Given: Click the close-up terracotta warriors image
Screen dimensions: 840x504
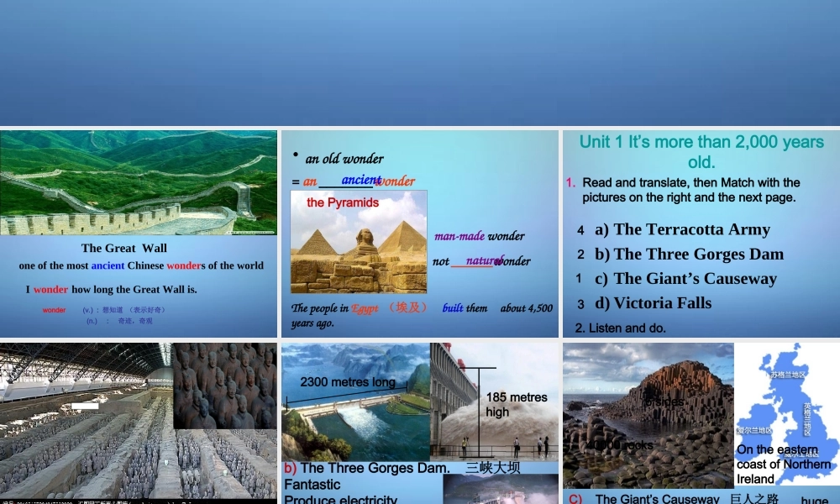Looking at the screenshot, I should [x=224, y=386].
